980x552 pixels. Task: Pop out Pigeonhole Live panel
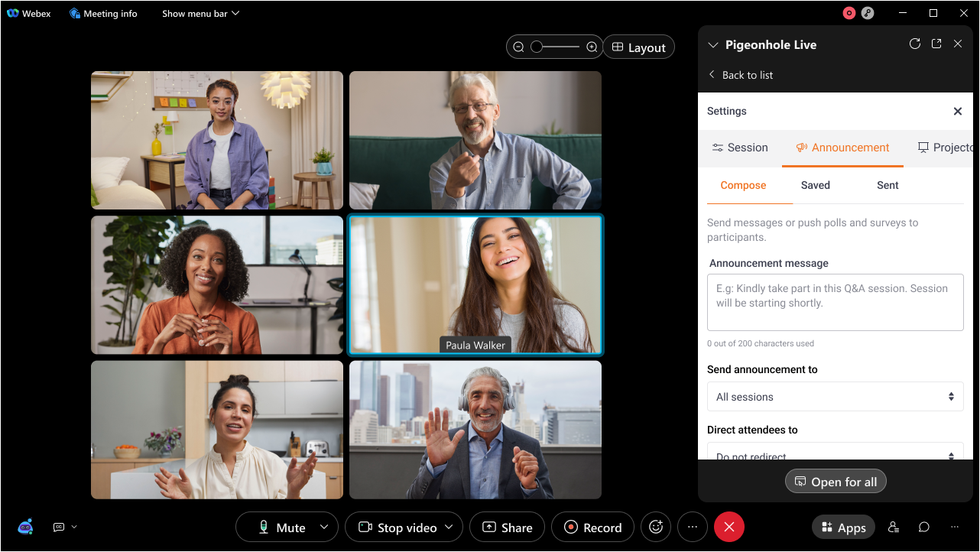[936, 44]
